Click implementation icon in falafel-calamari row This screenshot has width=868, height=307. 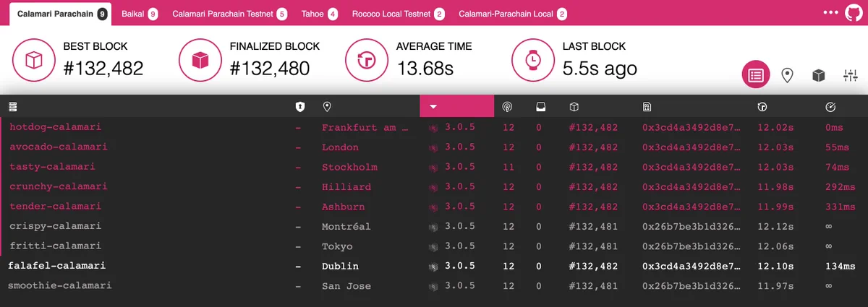click(433, 267)
